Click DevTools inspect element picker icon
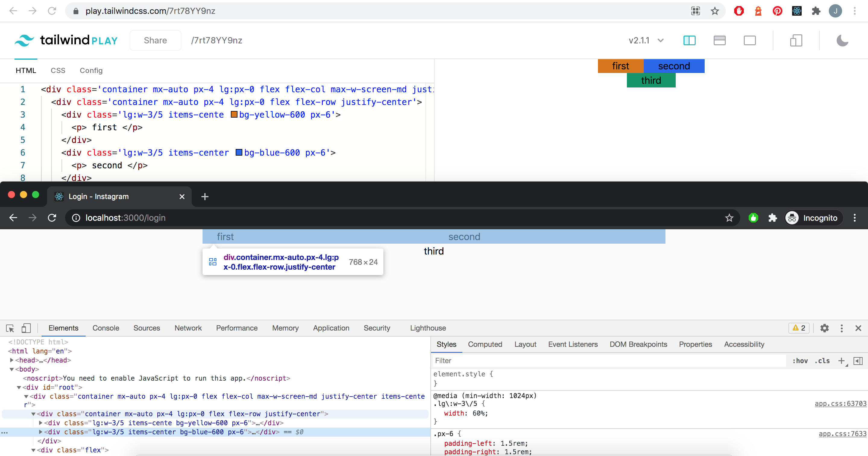868x456 pixels. tap(10, 328)
